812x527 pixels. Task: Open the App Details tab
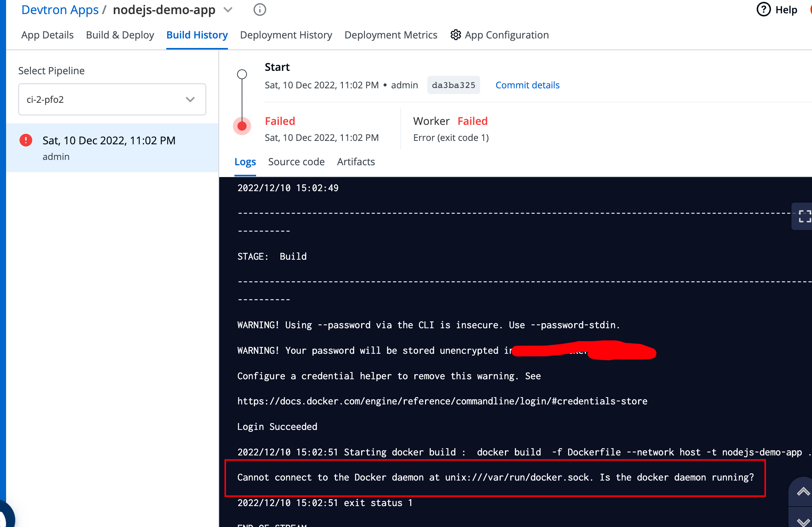click(48, 35)
